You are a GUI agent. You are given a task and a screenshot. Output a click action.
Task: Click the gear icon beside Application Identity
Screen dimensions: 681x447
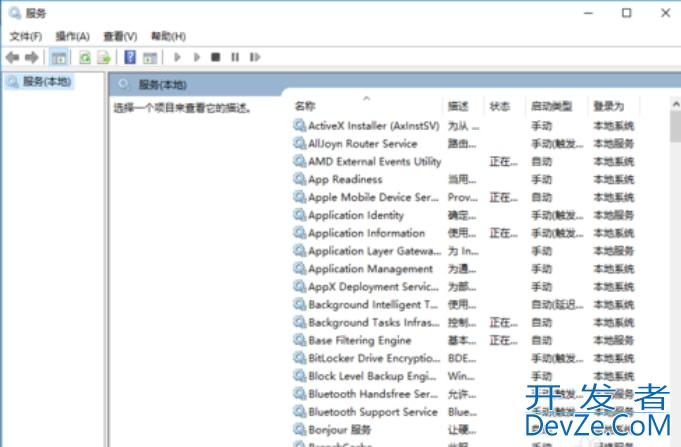(x=299, y=215)
